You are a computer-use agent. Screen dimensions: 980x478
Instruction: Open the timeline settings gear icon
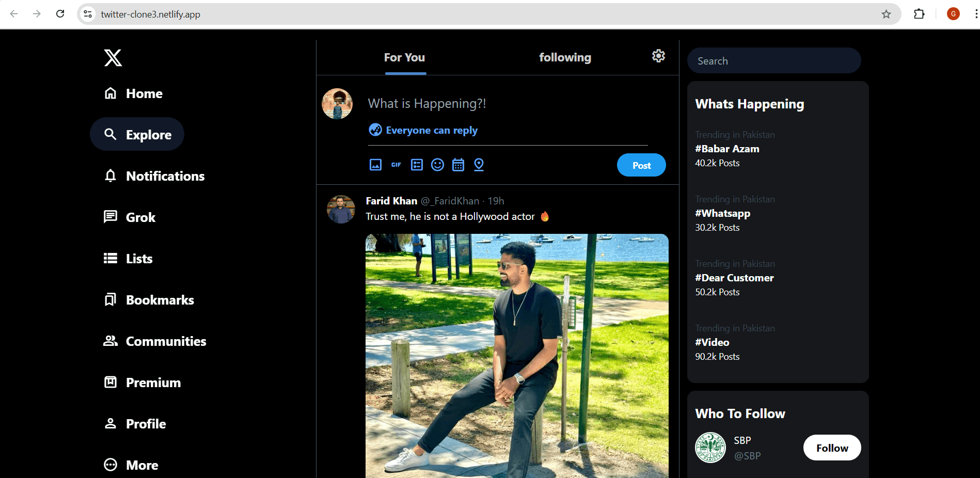coord(658,55)
